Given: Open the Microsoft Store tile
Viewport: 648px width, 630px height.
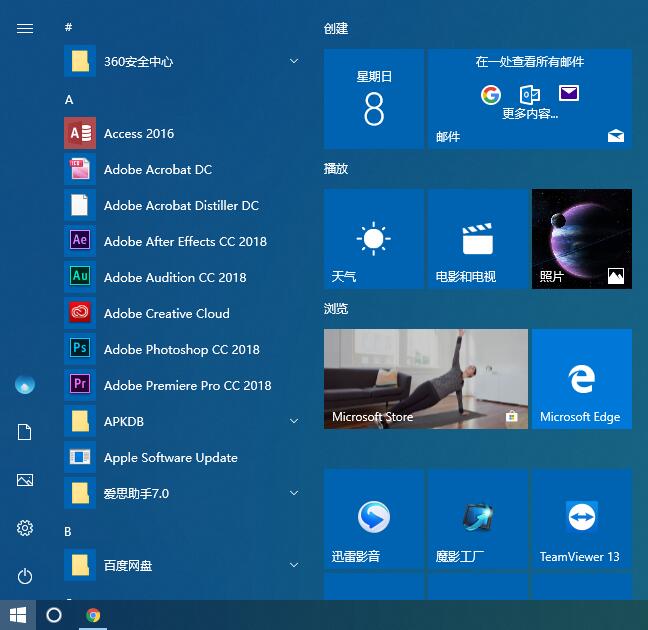Looking at the screenshot, I should (425, 379).
